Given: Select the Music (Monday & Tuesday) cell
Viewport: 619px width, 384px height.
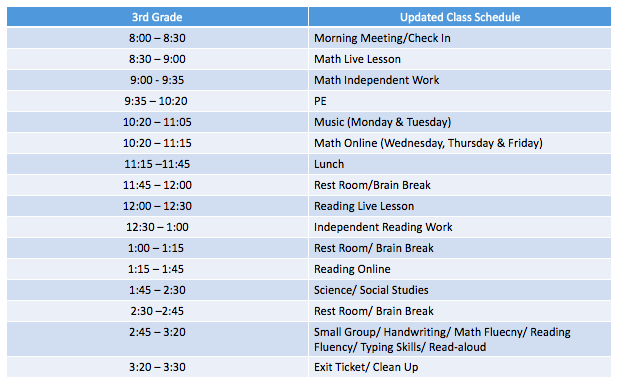Looking at the screenshot, I should click(x=460, y=122).
